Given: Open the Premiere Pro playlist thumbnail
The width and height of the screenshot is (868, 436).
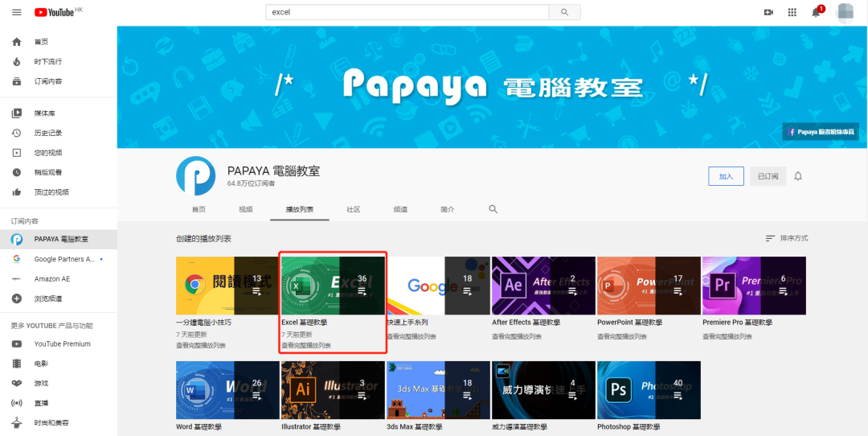Looking at the screenshot, I should coord(754,286).
